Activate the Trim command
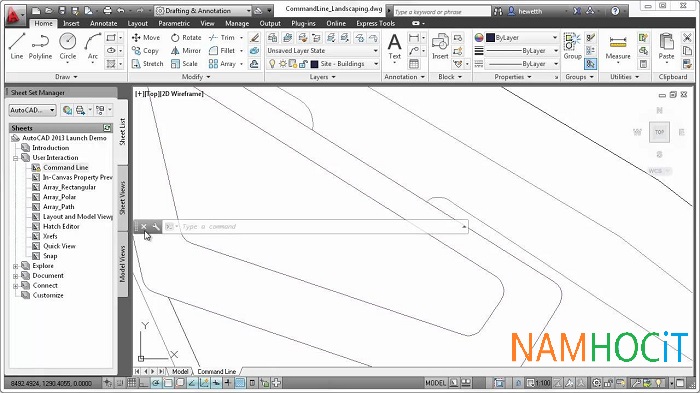 222,38
